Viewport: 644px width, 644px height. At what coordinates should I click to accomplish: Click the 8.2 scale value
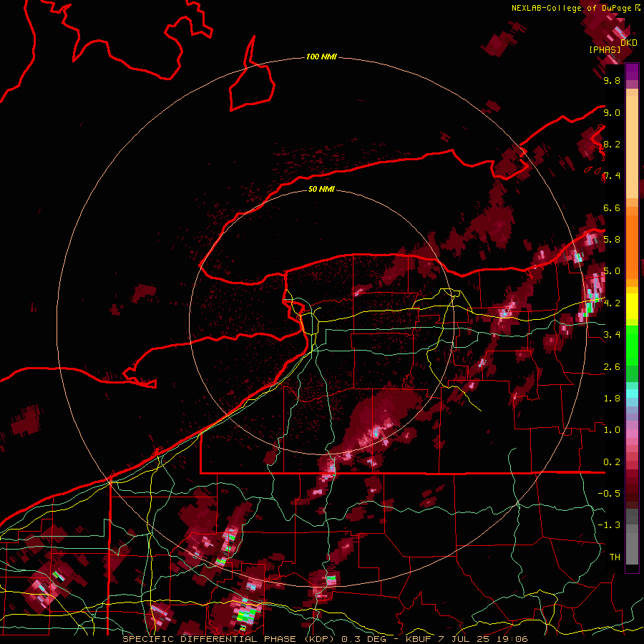point(612,145)
